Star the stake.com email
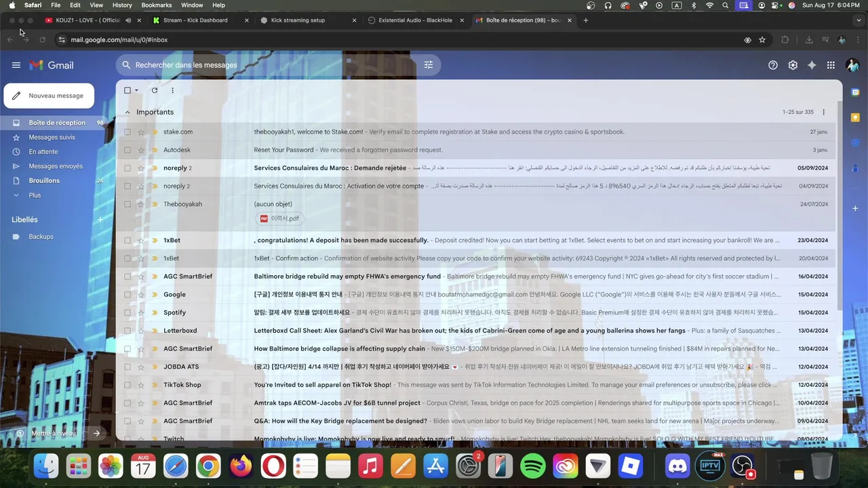This screenshot has height=488, width=868. pyautogui.click(x=141, y=132)
